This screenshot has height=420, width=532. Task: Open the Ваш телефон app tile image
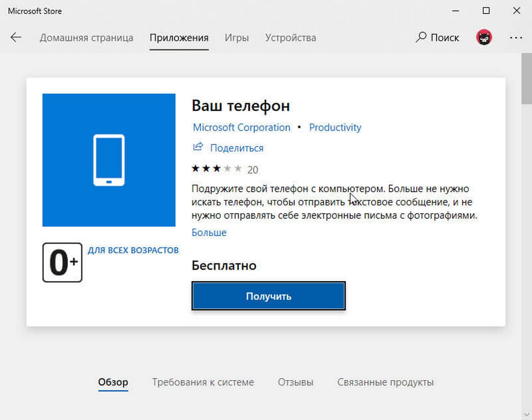[109, 160]
